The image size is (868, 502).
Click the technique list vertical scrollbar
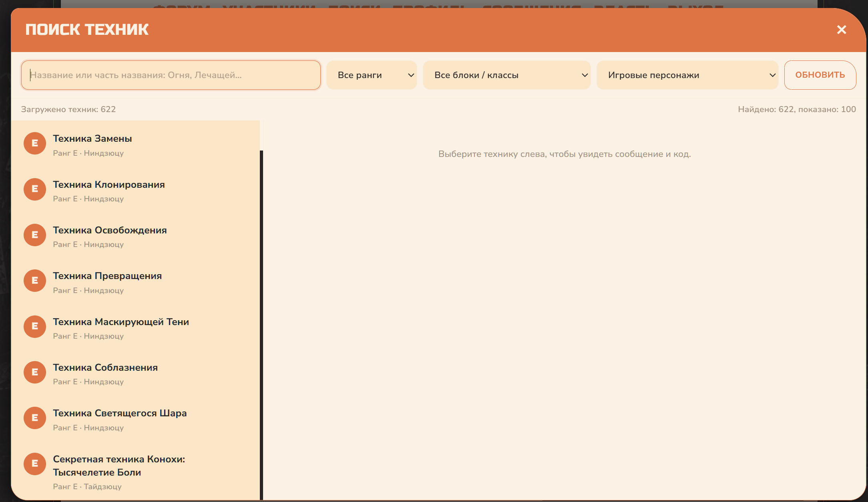(x=261, y=325)
